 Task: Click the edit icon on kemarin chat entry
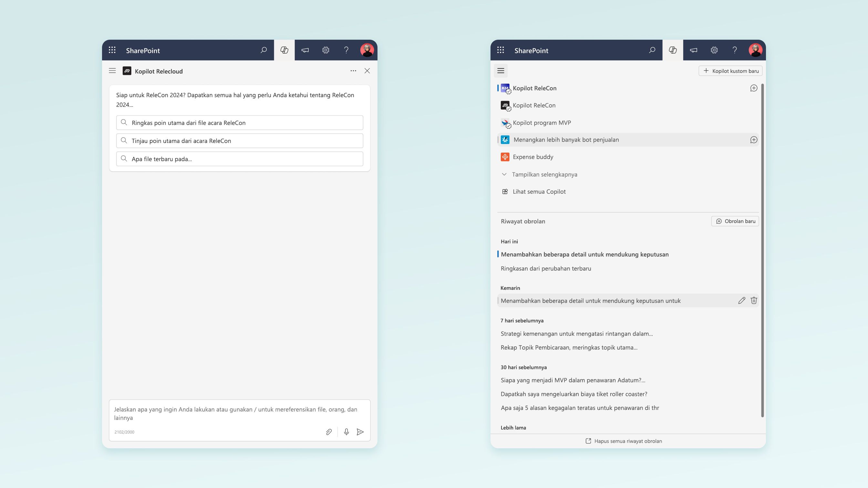[742, 300]
